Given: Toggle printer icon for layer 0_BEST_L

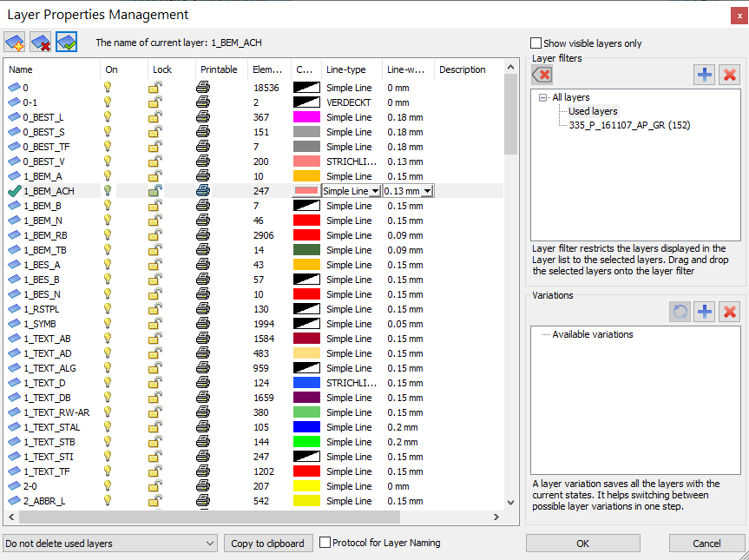Looking at the screenshot, I should (x=203, y=117).
